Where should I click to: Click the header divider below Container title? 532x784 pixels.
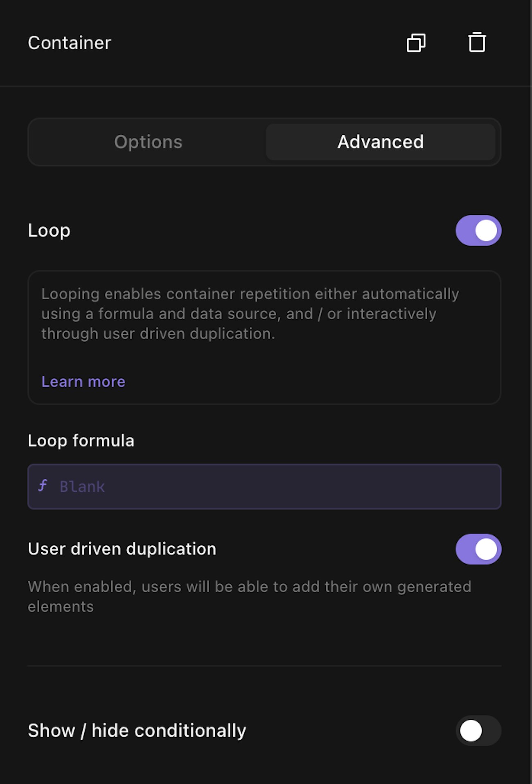264,86
